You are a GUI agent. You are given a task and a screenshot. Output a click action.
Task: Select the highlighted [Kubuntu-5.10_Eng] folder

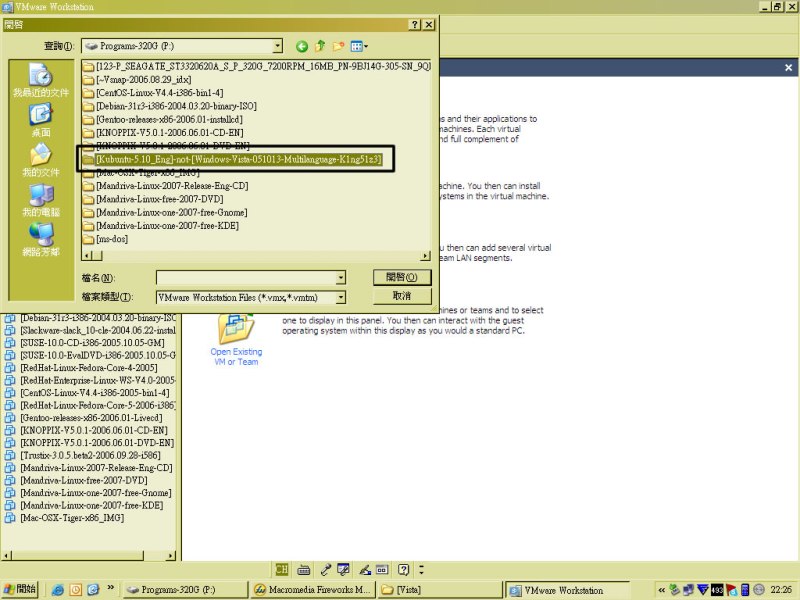click(232, 159)
